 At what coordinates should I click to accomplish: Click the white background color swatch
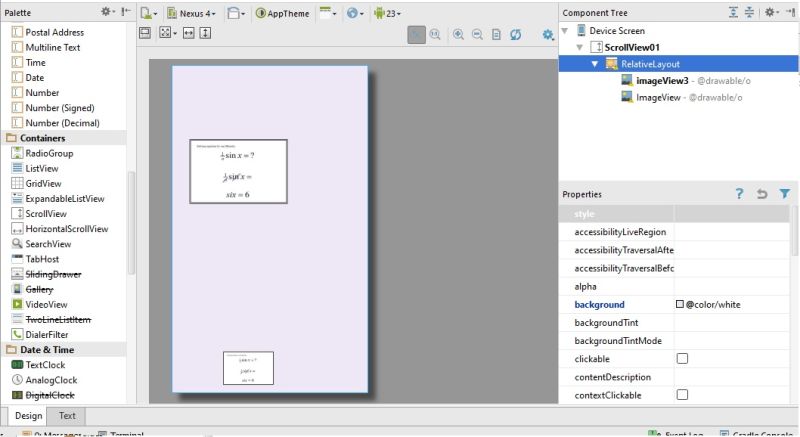[680, 304]
